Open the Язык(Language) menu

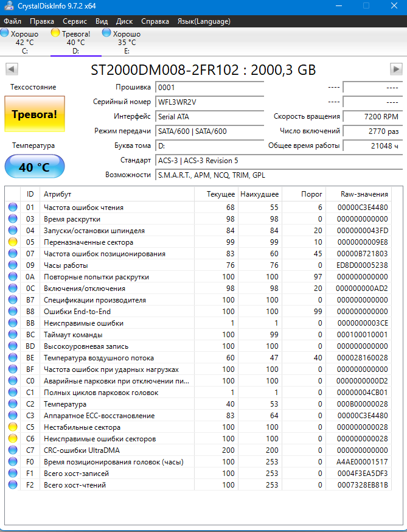(204, 21)
